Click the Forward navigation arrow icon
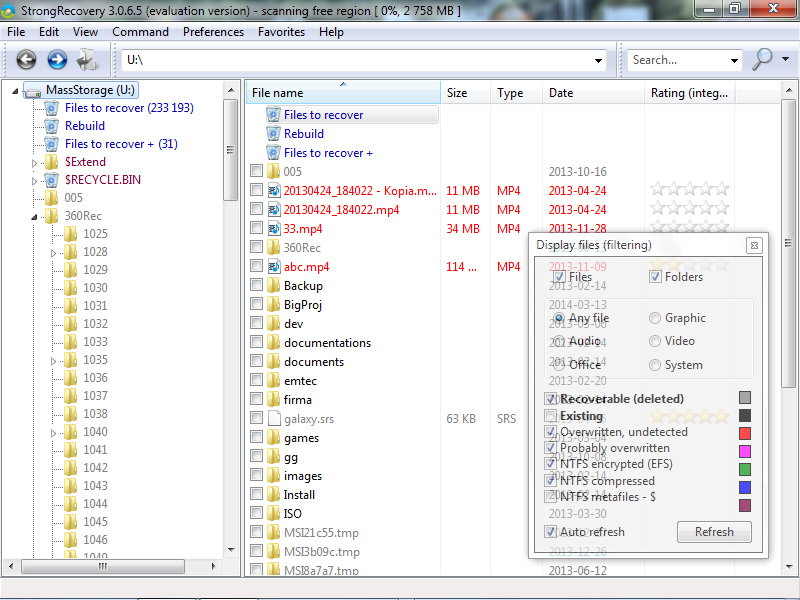This screenshot has width=800, height=600. (x=57, y=60)
